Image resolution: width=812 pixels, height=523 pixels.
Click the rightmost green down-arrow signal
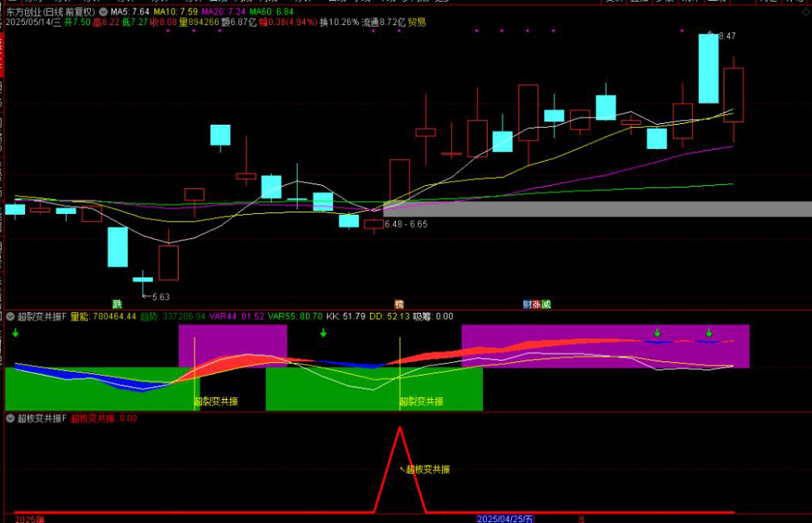tap(709, 332)
